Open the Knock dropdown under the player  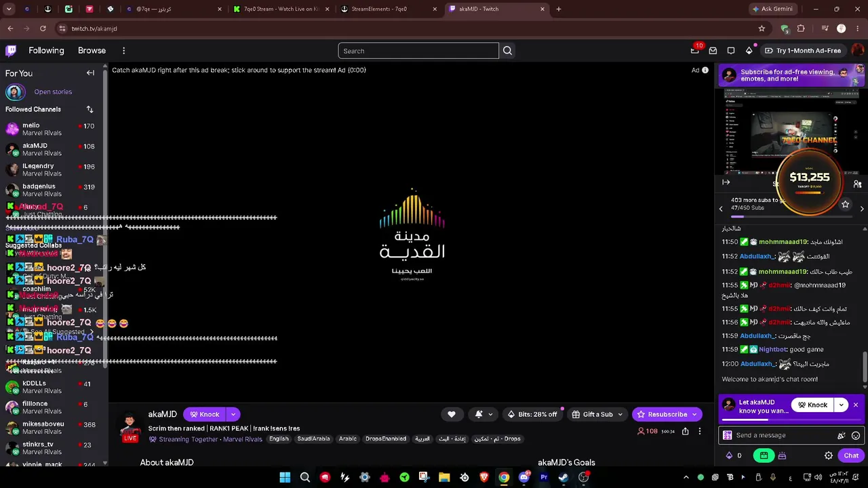coord(233,415)
